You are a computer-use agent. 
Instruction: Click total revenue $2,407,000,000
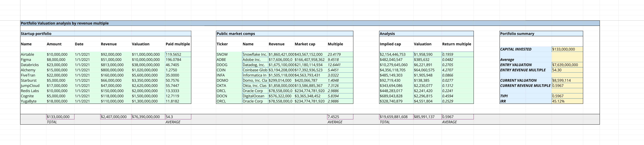[x=116, y=117]
